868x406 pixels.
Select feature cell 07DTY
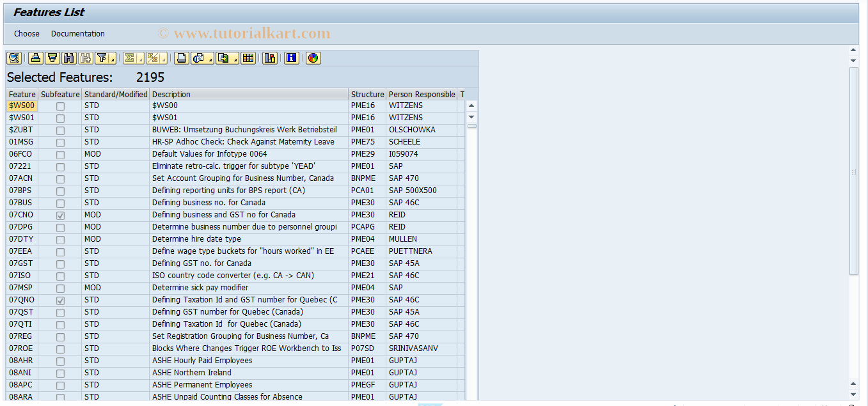22,239
